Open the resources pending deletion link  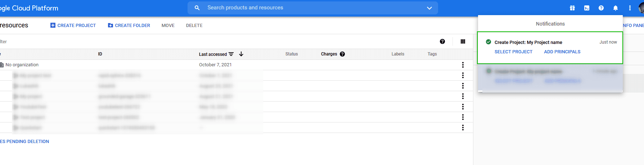click(x=24, y=142)
